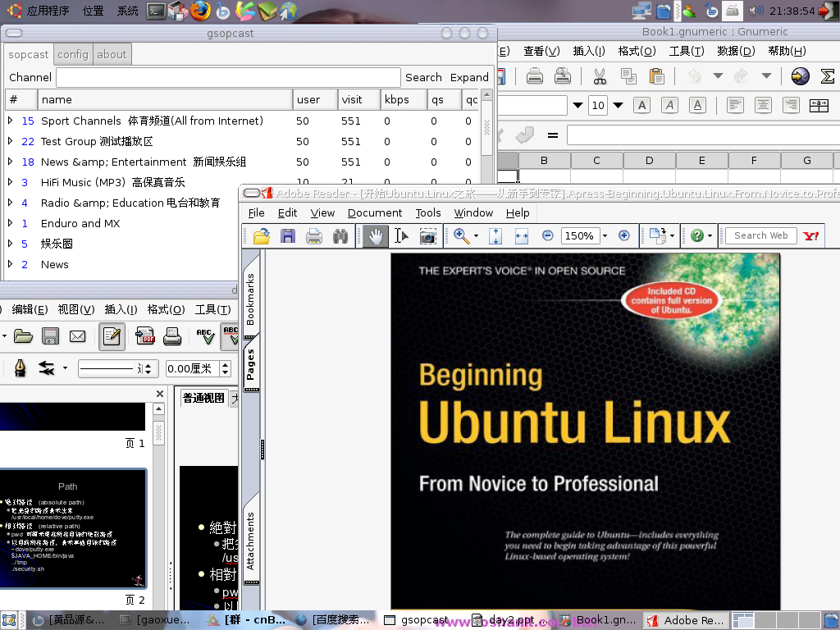
Task: Click the Paste clipboard icon in Gnumeric
Action: point(657,76)
